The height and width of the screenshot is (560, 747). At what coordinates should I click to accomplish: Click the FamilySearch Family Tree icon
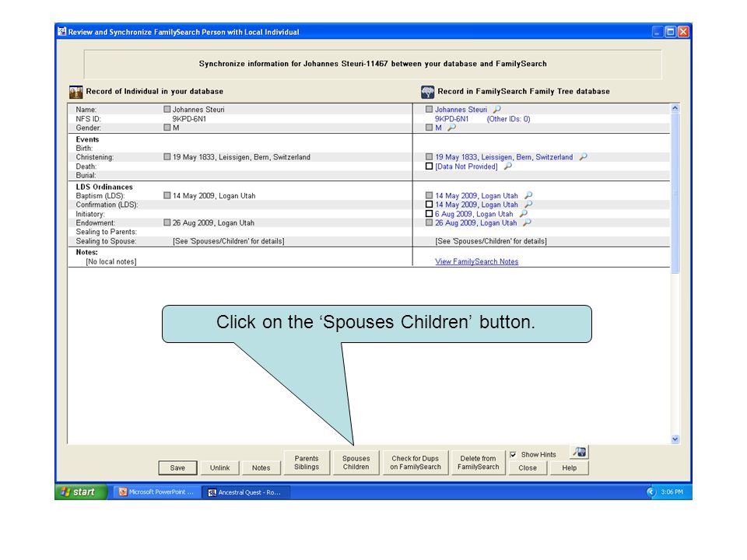click(x=427, y=92)
